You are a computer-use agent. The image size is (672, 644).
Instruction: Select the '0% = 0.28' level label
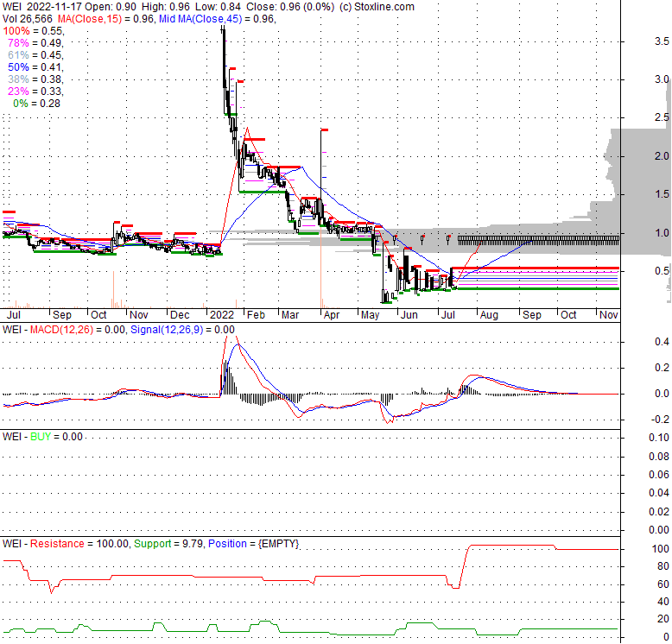tap(37, 104)
